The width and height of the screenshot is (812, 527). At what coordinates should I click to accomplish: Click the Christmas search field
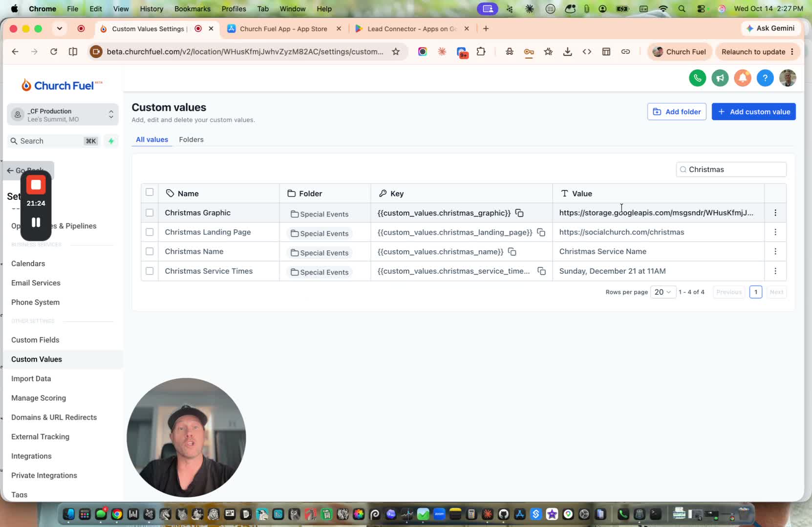pos(731,169)
